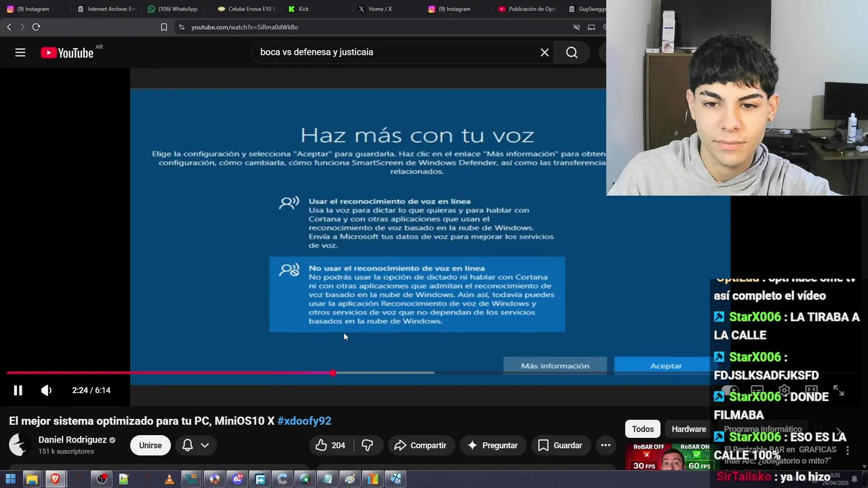Enable video subtitles button
This screenshot has width=868, height=488.
(x=757, y=390)
